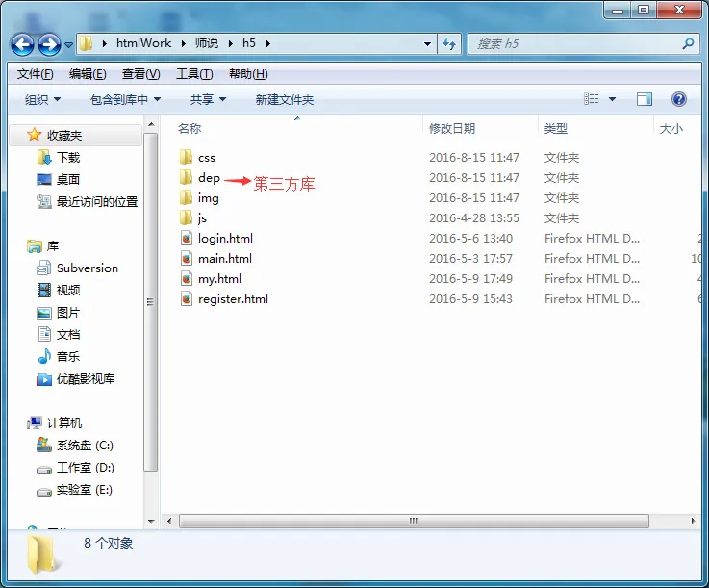Viewport: 709px width, 588px height.
Task: Open the 文件(F) menu
Action: (x=35, y=74)
